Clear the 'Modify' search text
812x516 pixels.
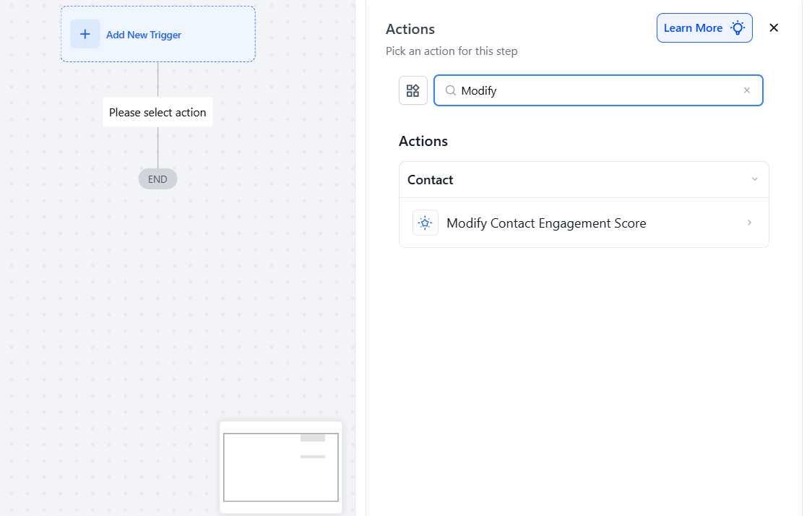click(747, 90)
